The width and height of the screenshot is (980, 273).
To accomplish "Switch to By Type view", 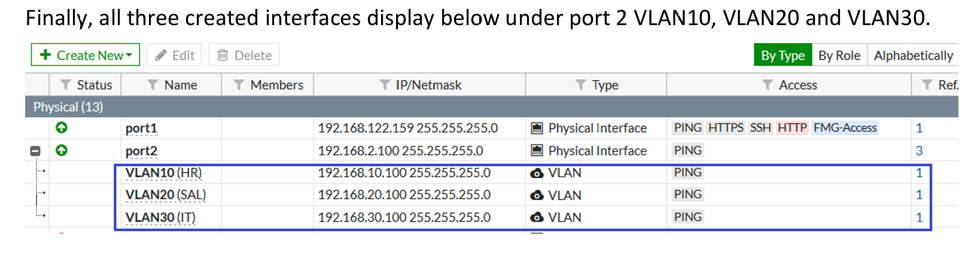I will (x=783, y=55).
